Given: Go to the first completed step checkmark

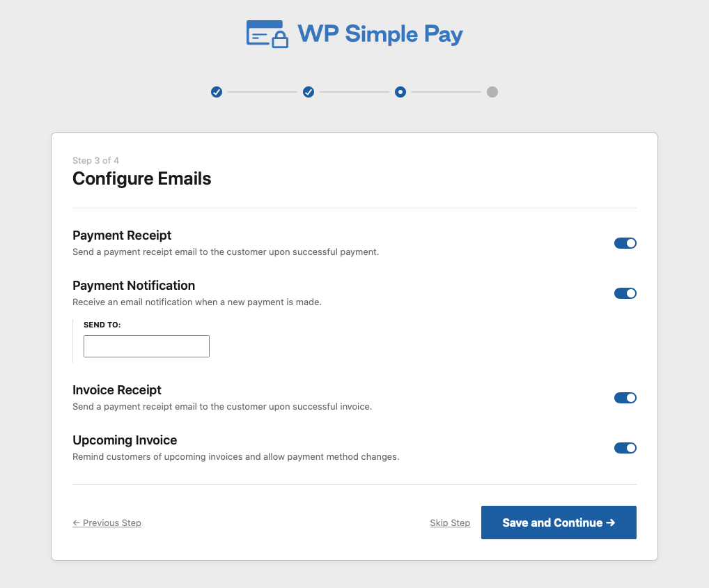Looking at the screenshot, I should [x=217, y=92].
